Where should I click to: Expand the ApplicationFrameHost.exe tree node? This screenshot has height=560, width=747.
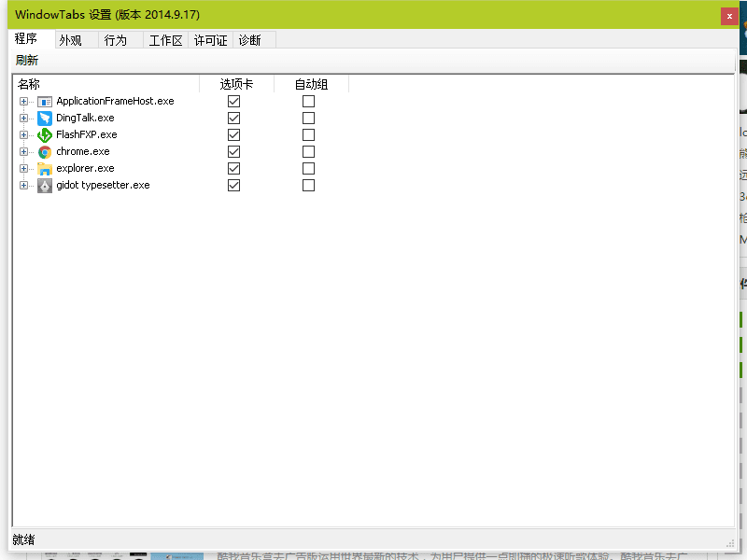click(23, 101)
